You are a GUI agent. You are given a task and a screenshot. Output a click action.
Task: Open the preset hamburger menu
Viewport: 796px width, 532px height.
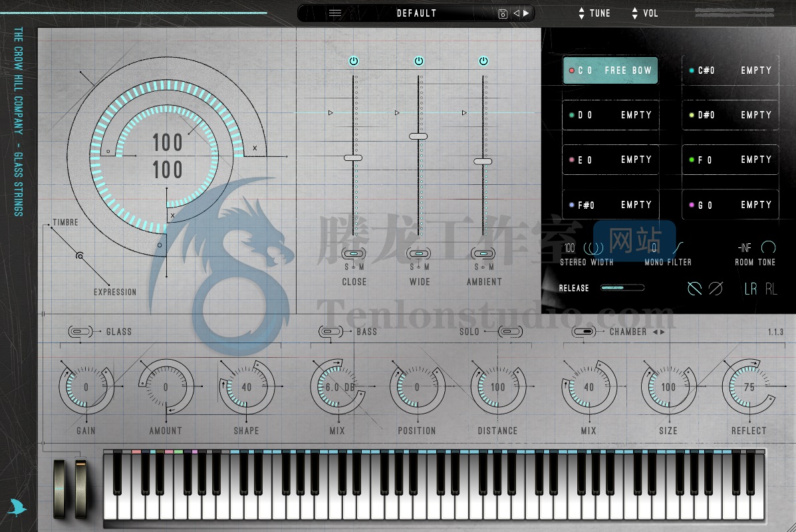[x=335, y=13]
